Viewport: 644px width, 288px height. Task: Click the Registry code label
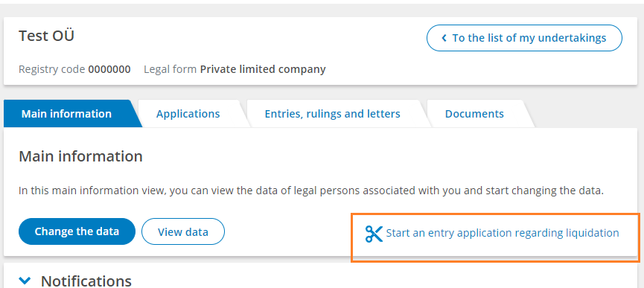53,69
